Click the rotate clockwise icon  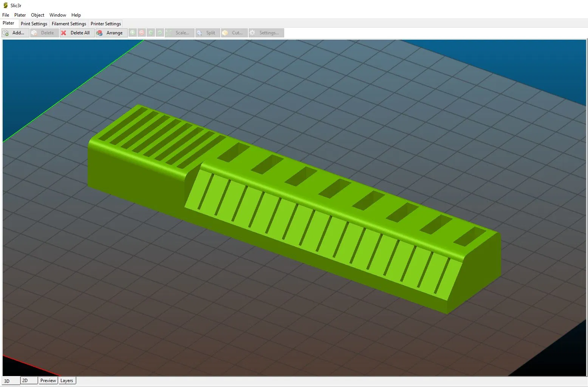point(160,33)
